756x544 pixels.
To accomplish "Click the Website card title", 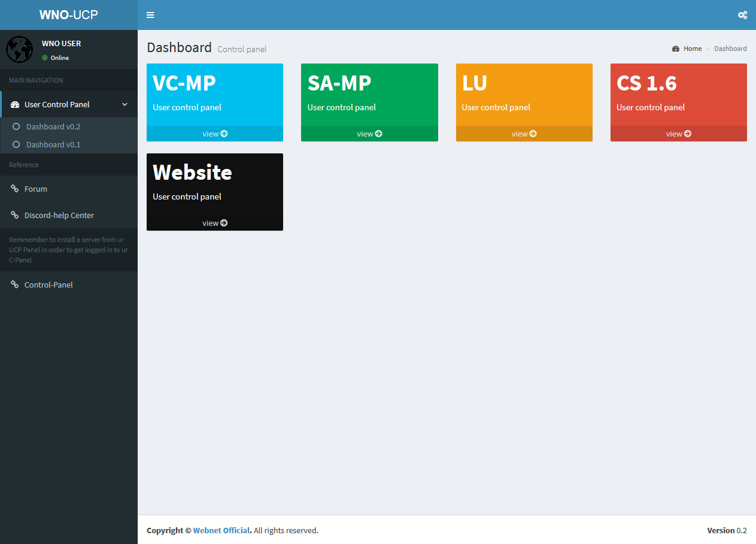I will (192, 172).
